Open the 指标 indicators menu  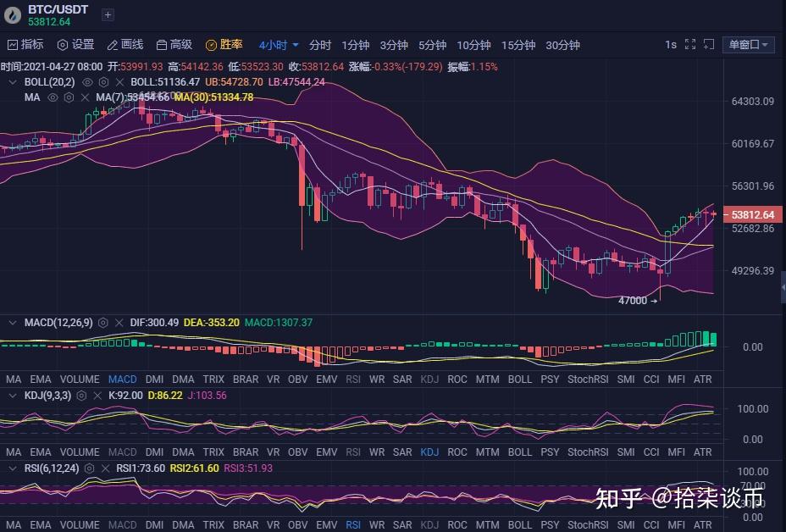(x=25, y=45)
